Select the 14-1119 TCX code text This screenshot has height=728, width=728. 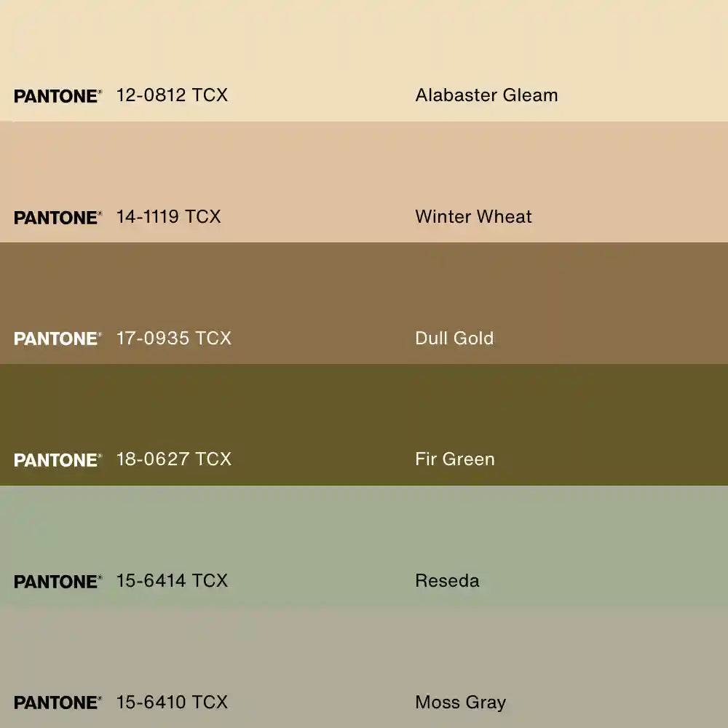168,217
